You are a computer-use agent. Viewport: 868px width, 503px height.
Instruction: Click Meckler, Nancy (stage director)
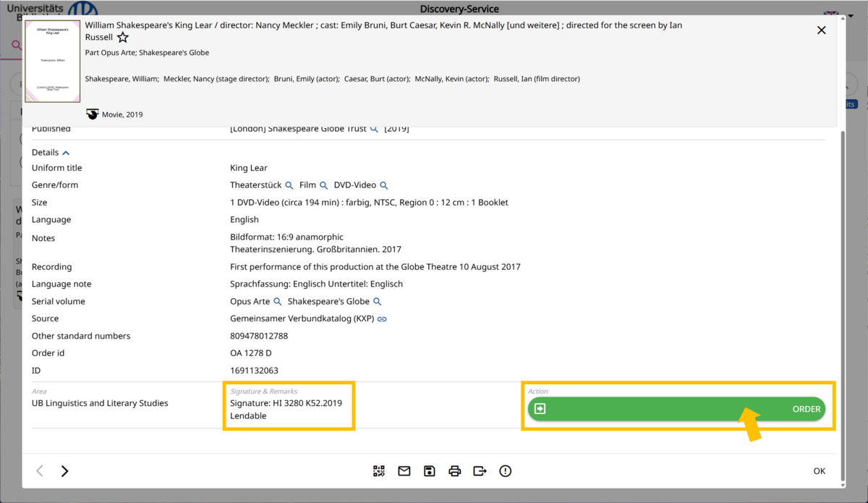point(216,79)
